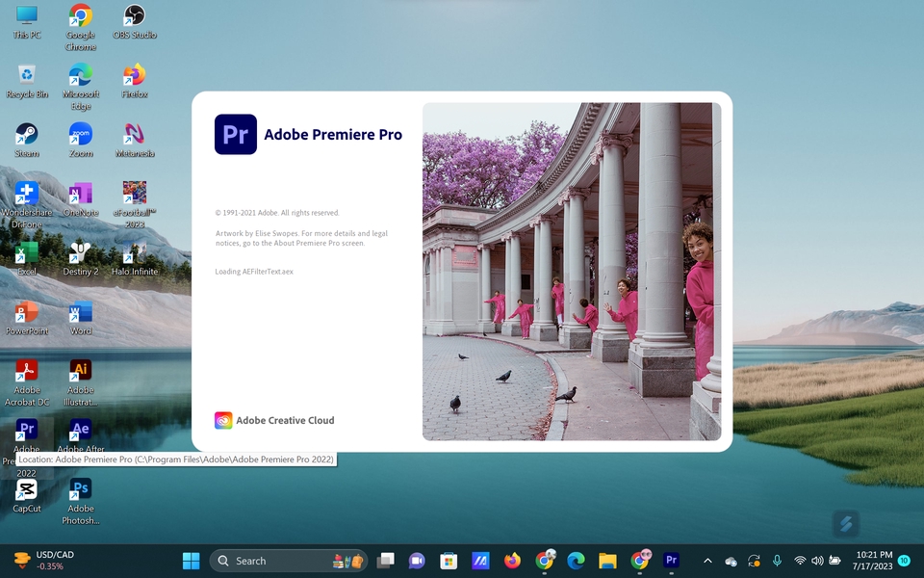Open Task View from the taskbar

click(x=385, y=561)
